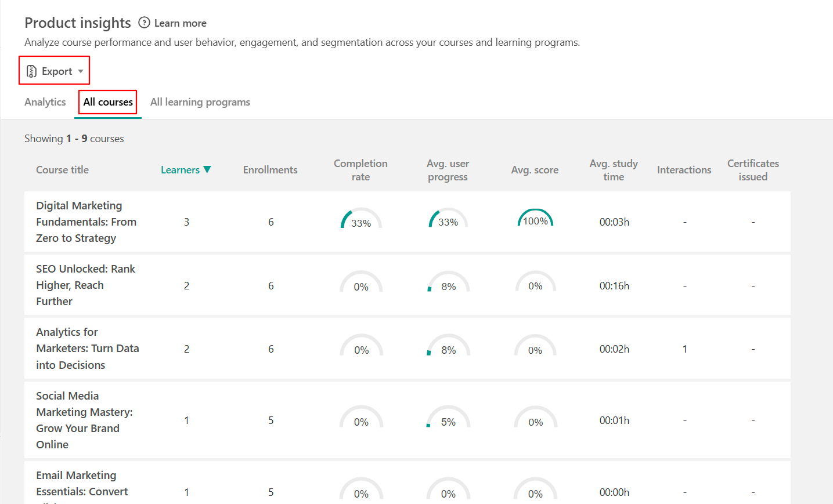
Task: Sort by Interactions column
Action: (684, 170)
